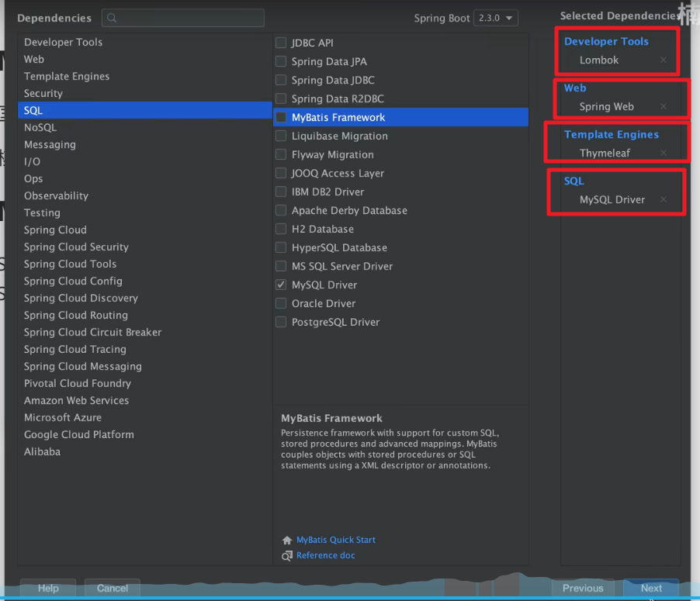Viewport: 700px width, 601px height.
Task: Open the Reference doc link
Action: coord(325,555)
